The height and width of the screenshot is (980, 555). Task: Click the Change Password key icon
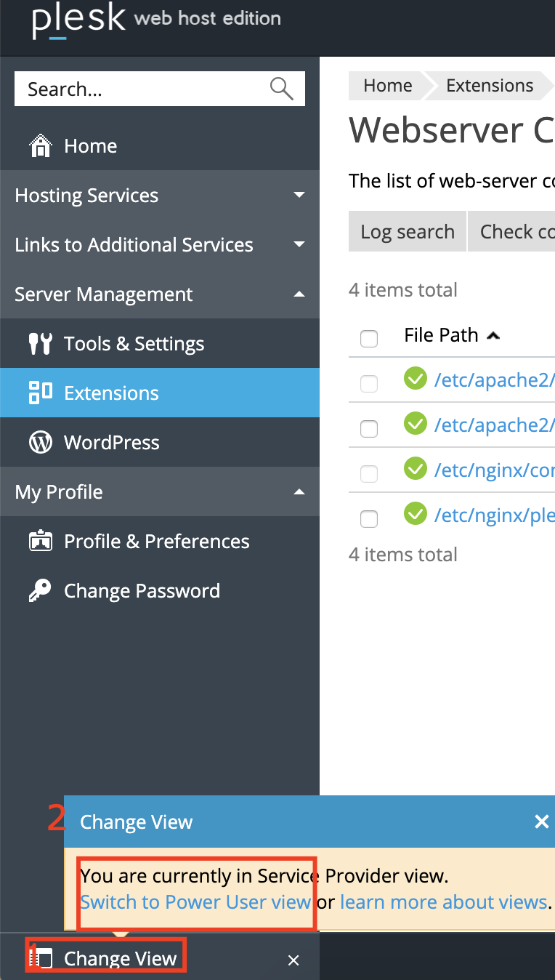coord(40,591)
